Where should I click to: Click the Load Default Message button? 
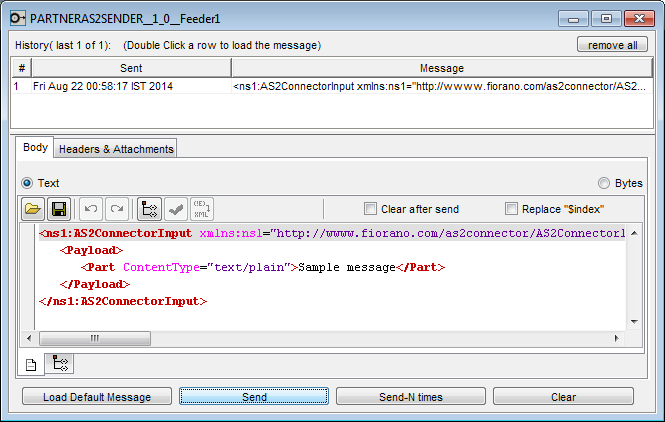tap(97, 397)
